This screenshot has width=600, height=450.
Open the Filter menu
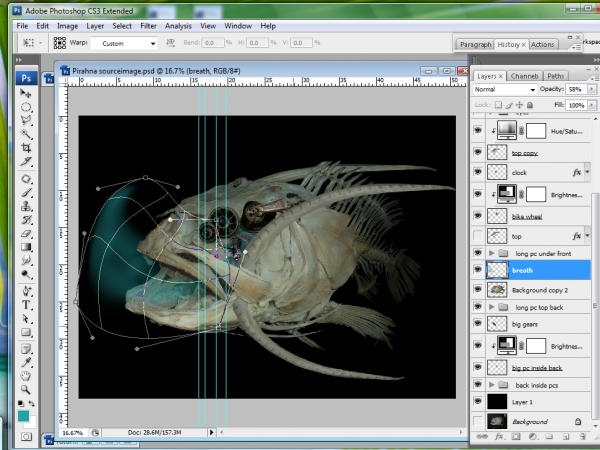pyautogui.click(x=148, y=26)
